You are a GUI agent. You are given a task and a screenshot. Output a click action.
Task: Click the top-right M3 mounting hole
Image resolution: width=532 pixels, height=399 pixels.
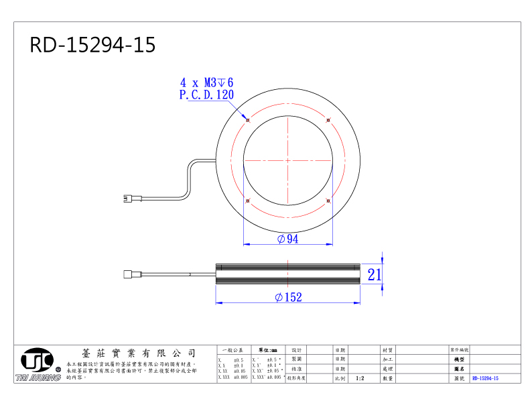(328, 120)
